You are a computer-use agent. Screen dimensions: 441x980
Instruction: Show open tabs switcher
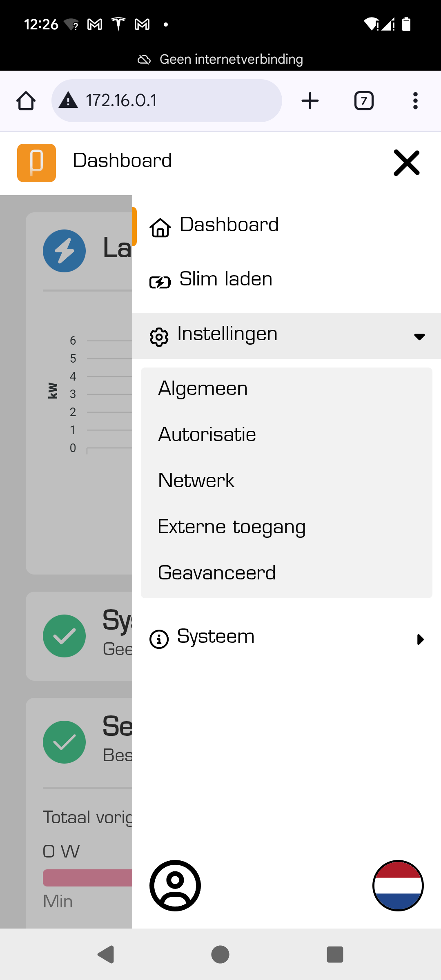(x=364, y=101)
